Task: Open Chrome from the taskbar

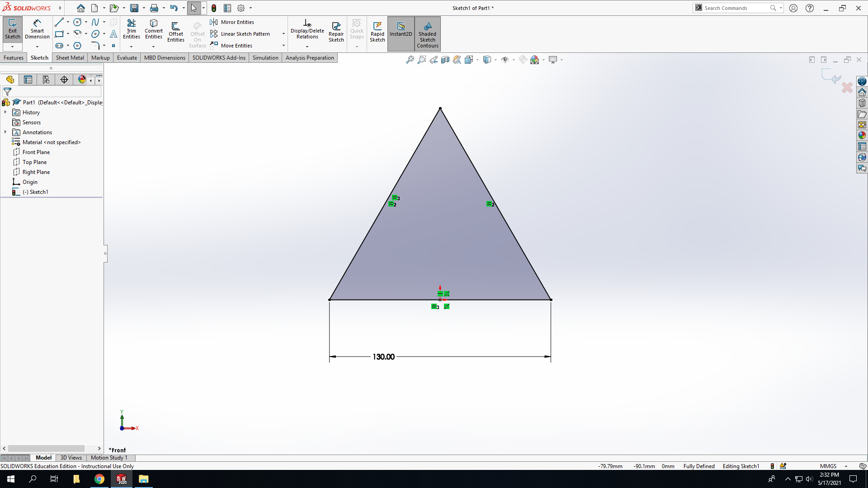Action: coord(99,479)
